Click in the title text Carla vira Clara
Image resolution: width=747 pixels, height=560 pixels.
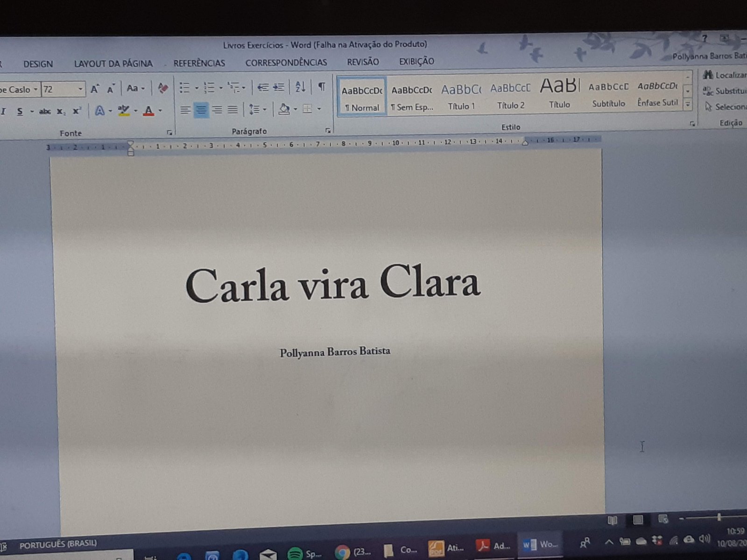[333, 283]
